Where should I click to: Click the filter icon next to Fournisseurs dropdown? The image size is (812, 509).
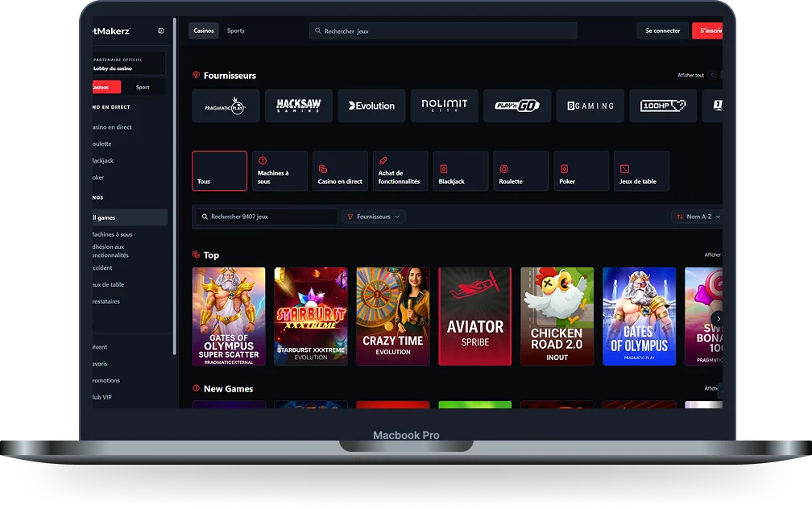pos(350,217)
